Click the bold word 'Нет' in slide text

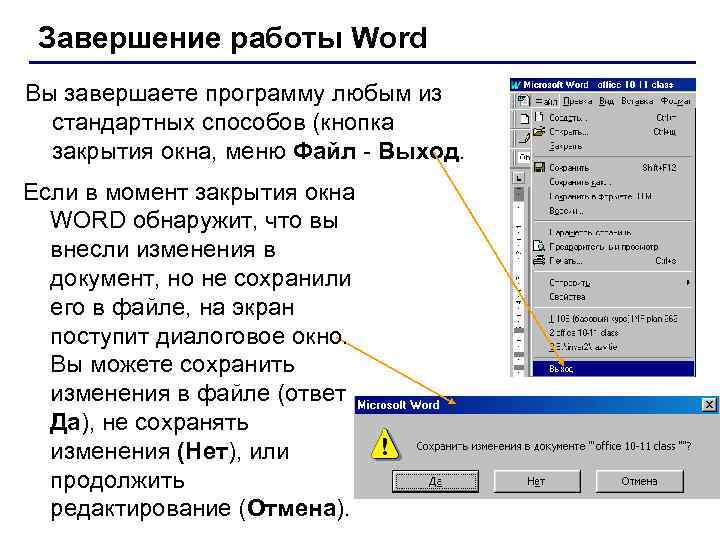[x=206, y=451]
